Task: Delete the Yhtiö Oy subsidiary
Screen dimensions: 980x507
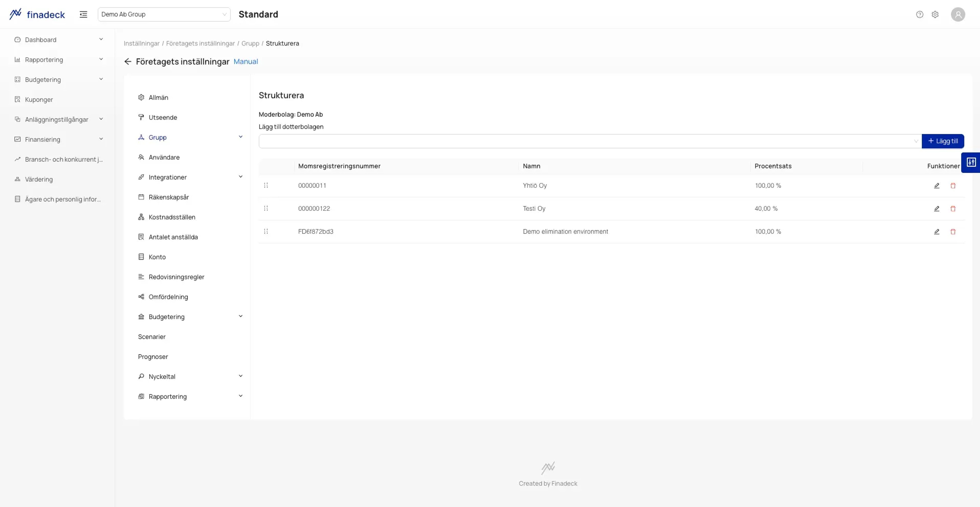Action: [x=953, y=186]
